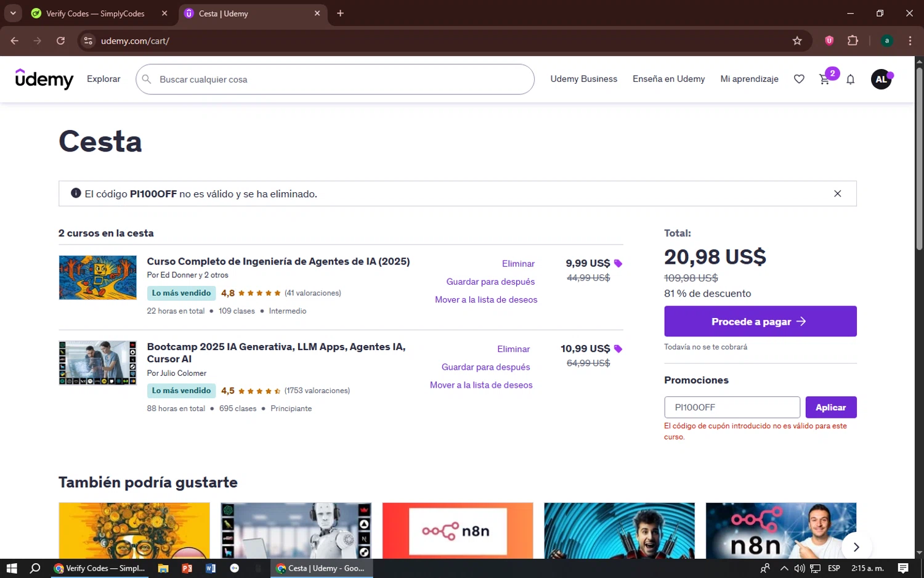Dismiss the invalid coupon notice
This screenshot has width=924, height=578.
pyautogui.click(x=837, y=193)
